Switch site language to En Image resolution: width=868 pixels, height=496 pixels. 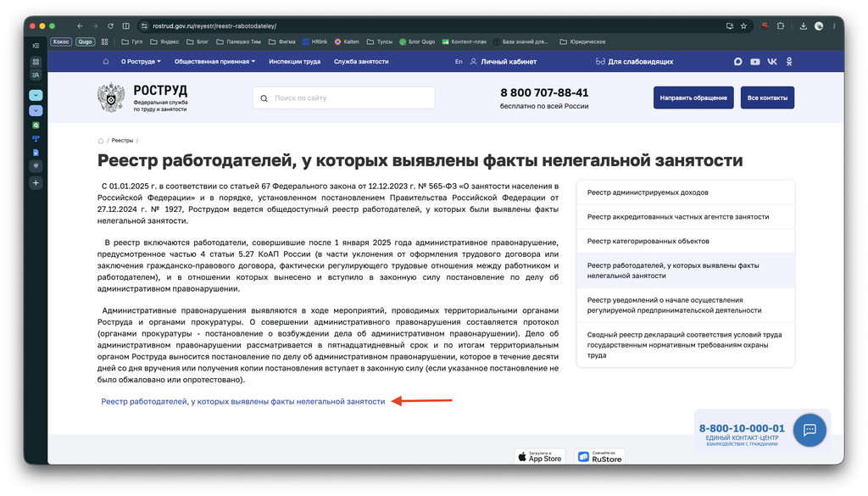click(x=459, y=61)
